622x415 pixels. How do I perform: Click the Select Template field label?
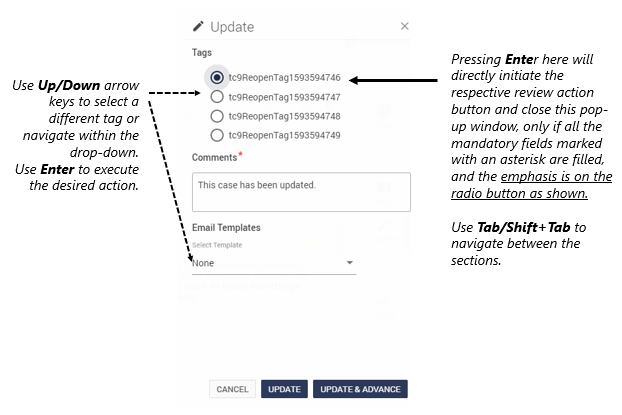pyautogui.click(x=217, y=245)
